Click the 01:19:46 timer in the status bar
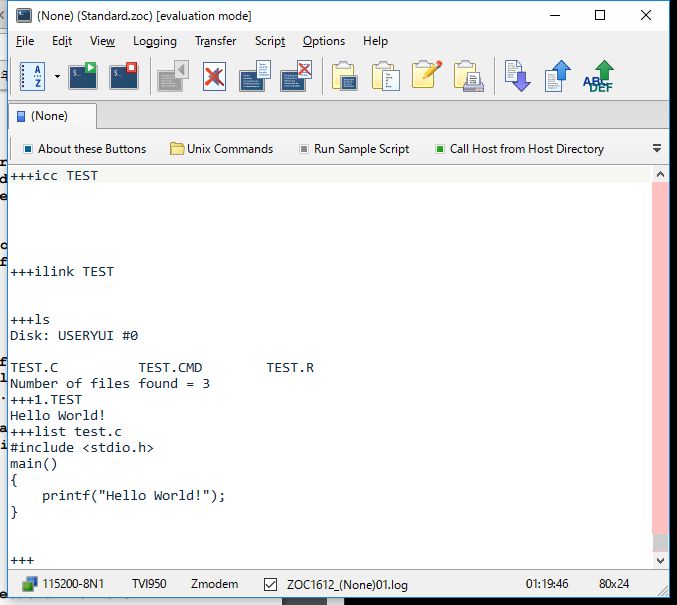This screenshot has height=605, width=677. pos(547,584)
